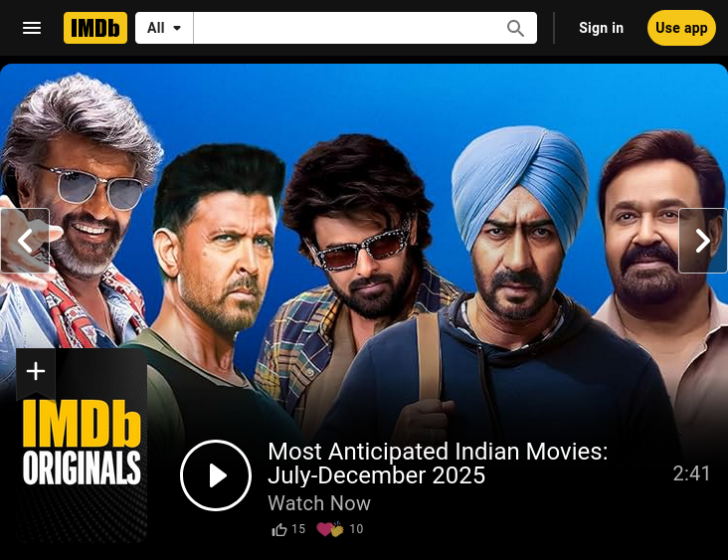Open the Most Anticipated Indian Movies title link
This screenshot has width=728, height=560.
(x=438, y=464)
